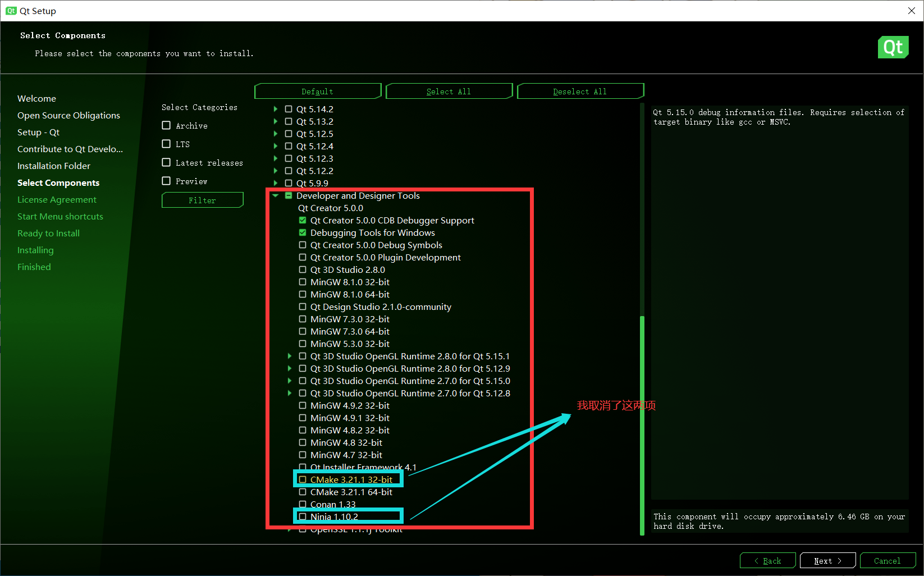Expand the Qt 5.12.3 tree node

pos(275,158)
